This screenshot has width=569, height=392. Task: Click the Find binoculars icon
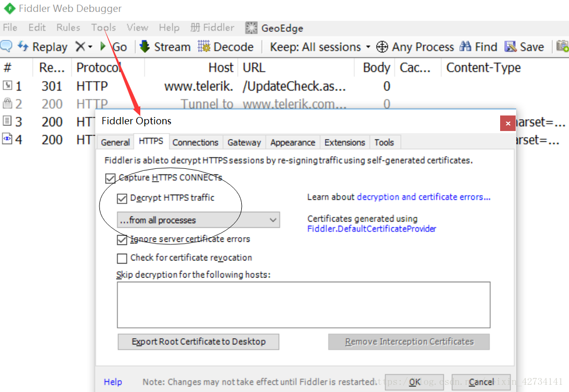coord(465,47)
